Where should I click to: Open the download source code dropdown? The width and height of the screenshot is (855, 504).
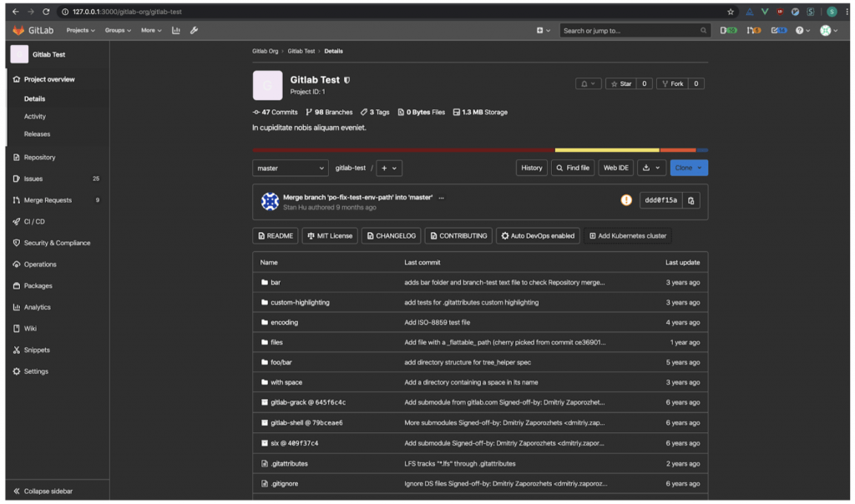tap(651, 168)
